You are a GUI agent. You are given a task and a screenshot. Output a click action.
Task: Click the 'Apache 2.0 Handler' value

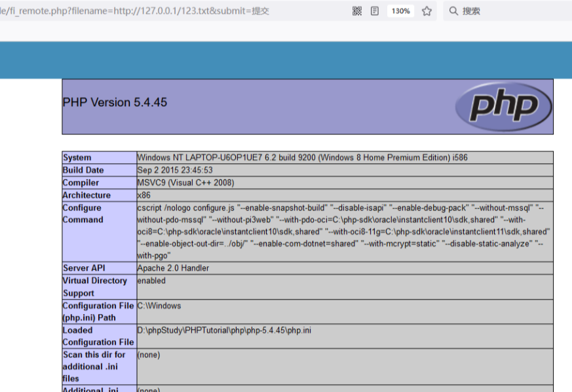coord(173,268)
